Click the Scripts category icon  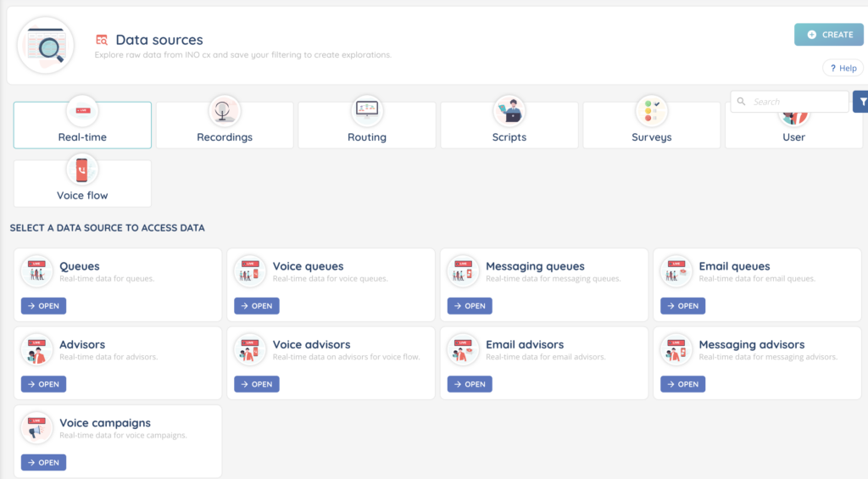509,110
